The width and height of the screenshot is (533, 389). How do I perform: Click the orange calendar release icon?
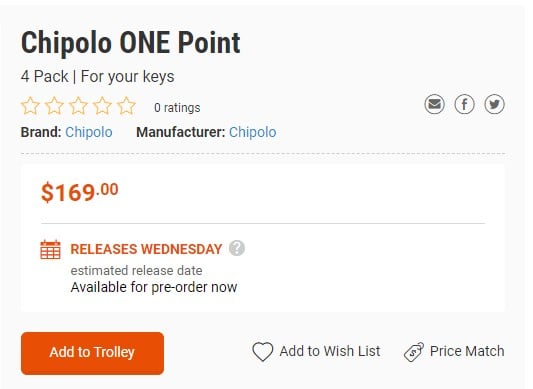tap(50, 250)
